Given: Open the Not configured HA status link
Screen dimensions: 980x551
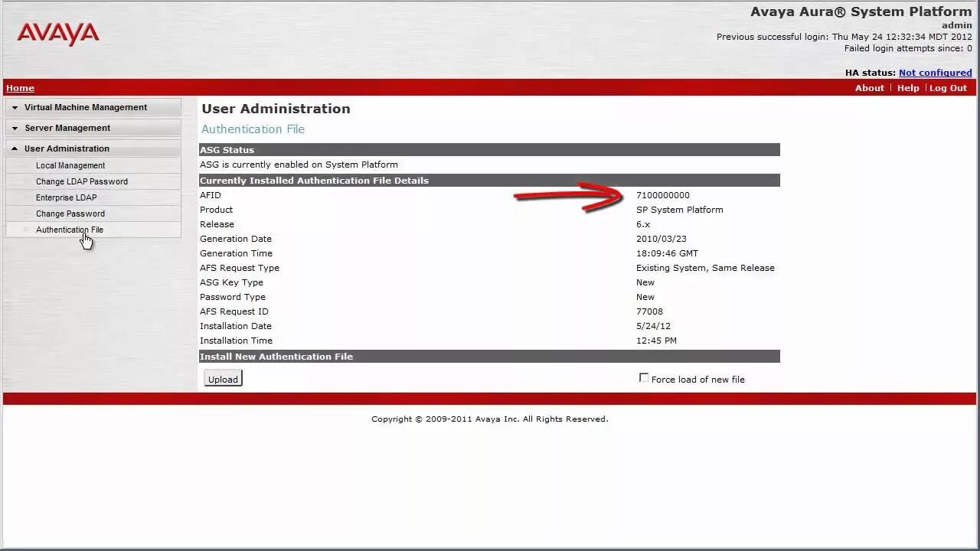Looking at the screenshot, I should (935, 72).
